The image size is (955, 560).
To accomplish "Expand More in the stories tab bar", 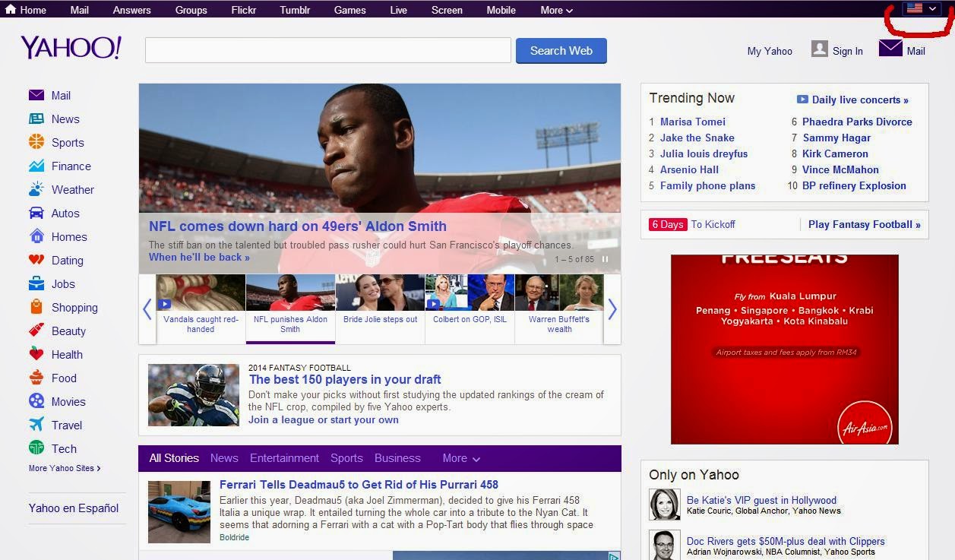I will [461, 458].
